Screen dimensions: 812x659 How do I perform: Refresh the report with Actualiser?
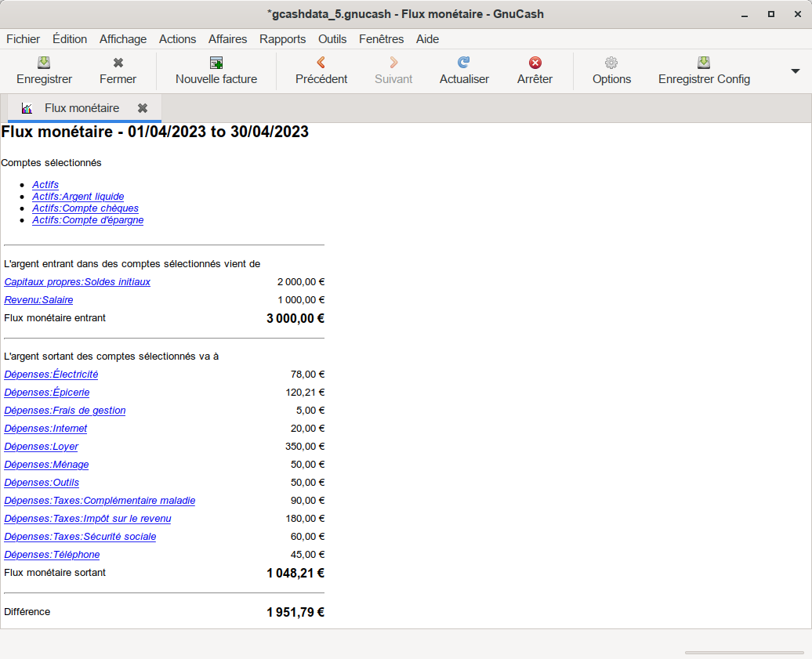pyautogui.click(x=464, y=63)
